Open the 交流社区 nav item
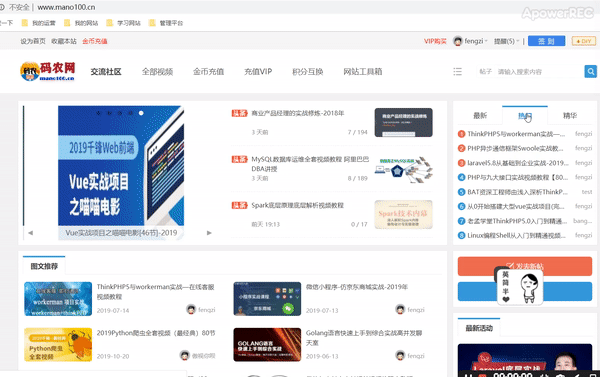This screenshot has height=377, width=600. coord(106,72)
